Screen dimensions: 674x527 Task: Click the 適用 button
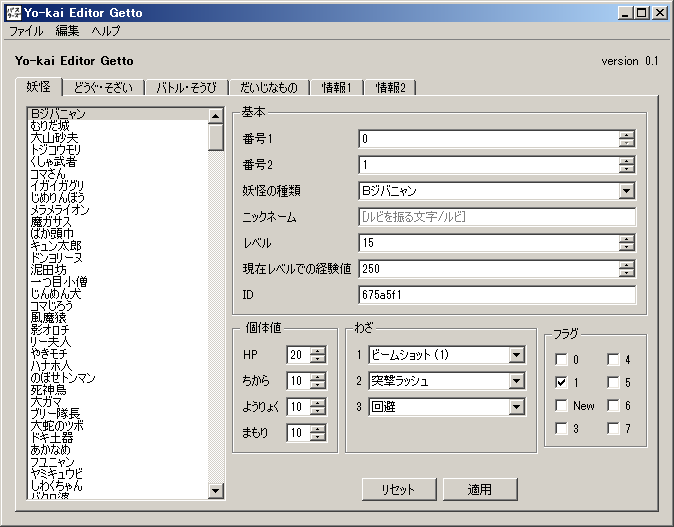[x=480, y=489]
